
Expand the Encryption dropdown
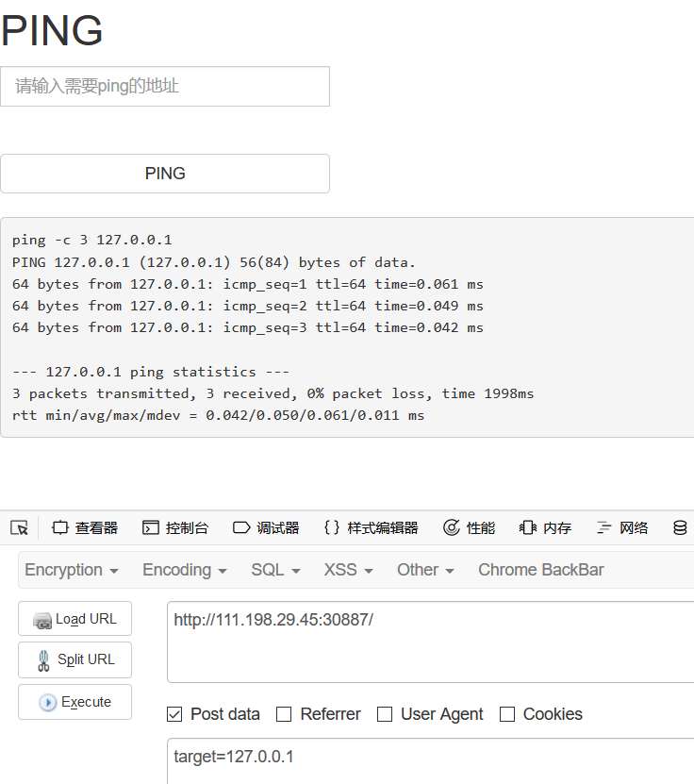(x=72, y=570)
